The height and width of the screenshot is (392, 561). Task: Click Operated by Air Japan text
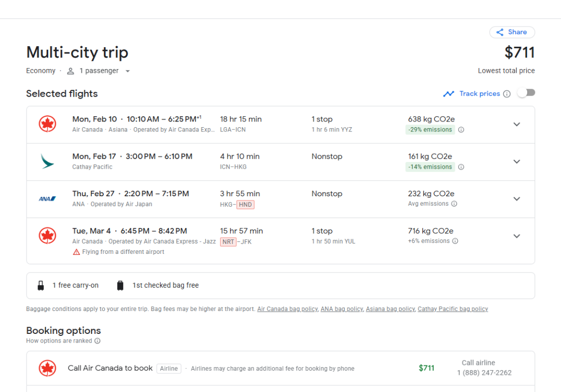(121, 204)
